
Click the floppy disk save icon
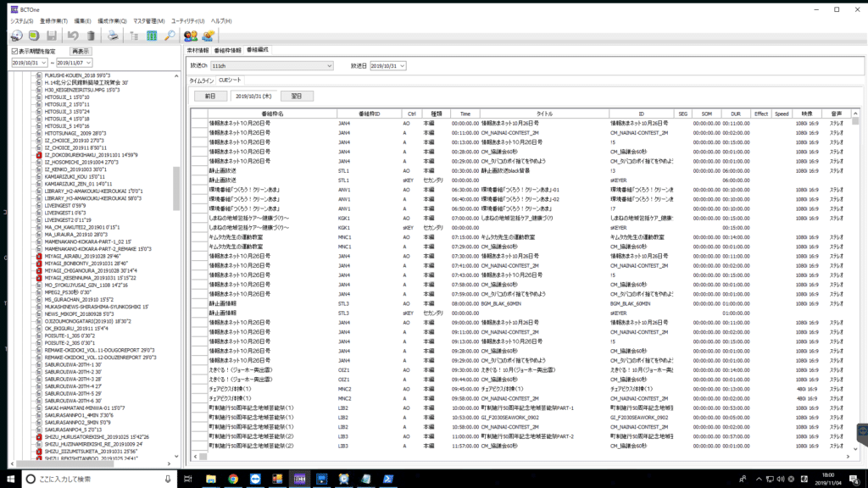52,36
